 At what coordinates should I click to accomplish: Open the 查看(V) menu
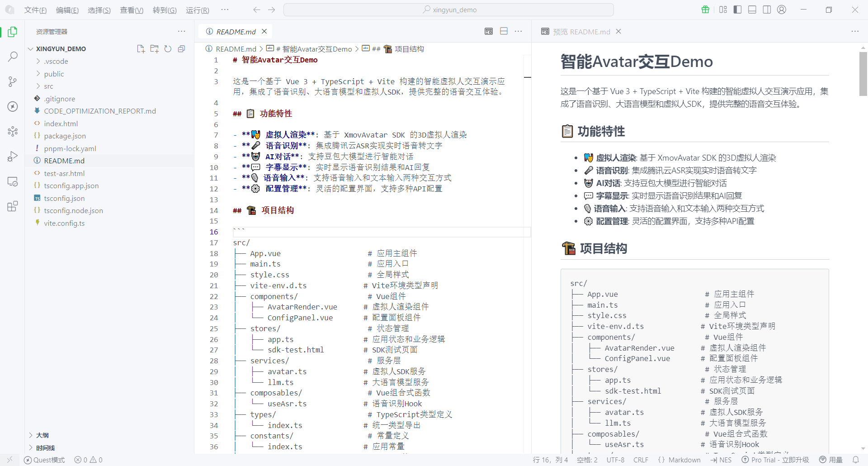coord(132,10)
